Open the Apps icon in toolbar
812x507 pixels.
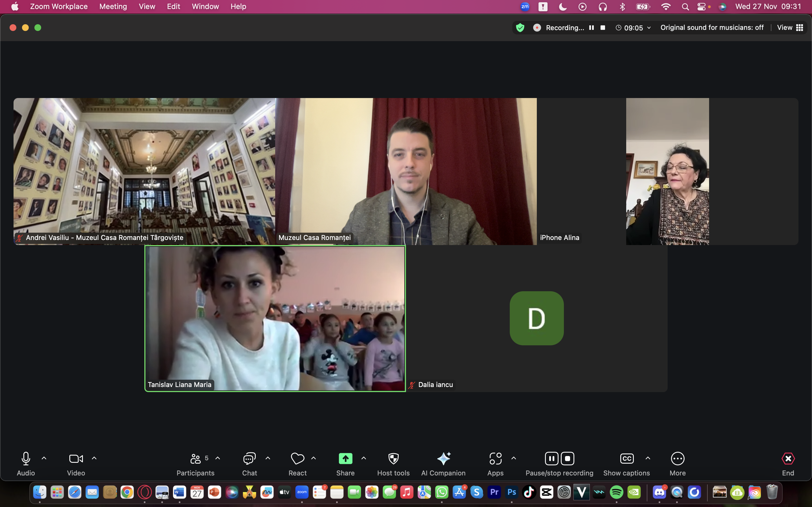(x=495, y=458)
